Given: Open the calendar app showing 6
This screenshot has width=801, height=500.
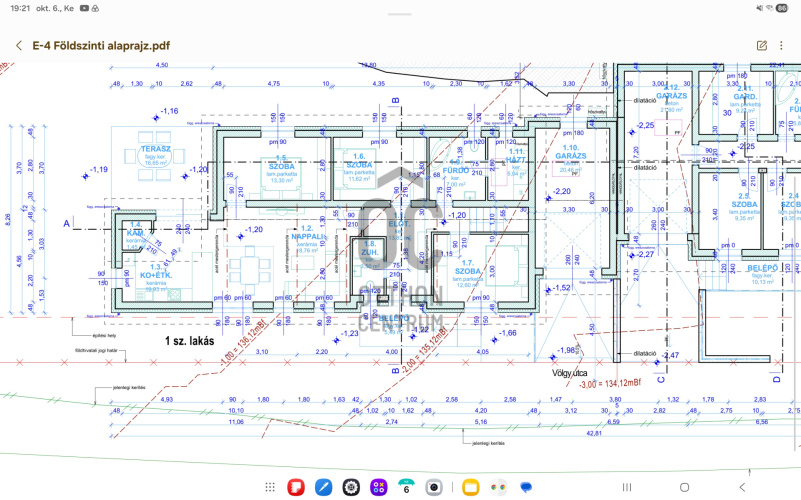Looking at the screenshot, I should pos(406,487).
